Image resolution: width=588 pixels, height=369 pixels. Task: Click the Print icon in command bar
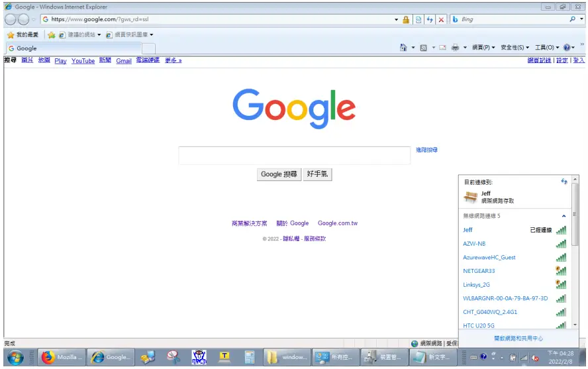[455, 48]
